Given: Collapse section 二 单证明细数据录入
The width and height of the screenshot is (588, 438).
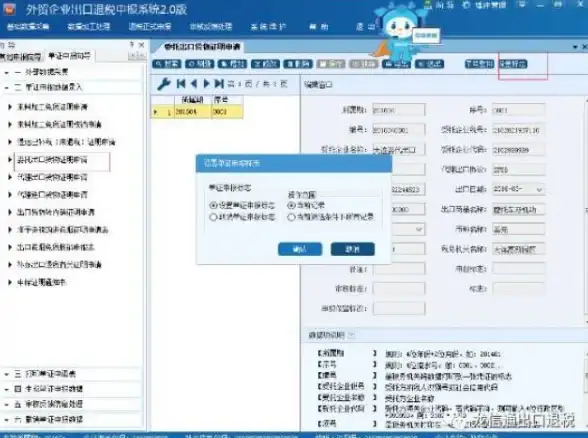Looking at the screenshot, I should [x=6, y=87].
